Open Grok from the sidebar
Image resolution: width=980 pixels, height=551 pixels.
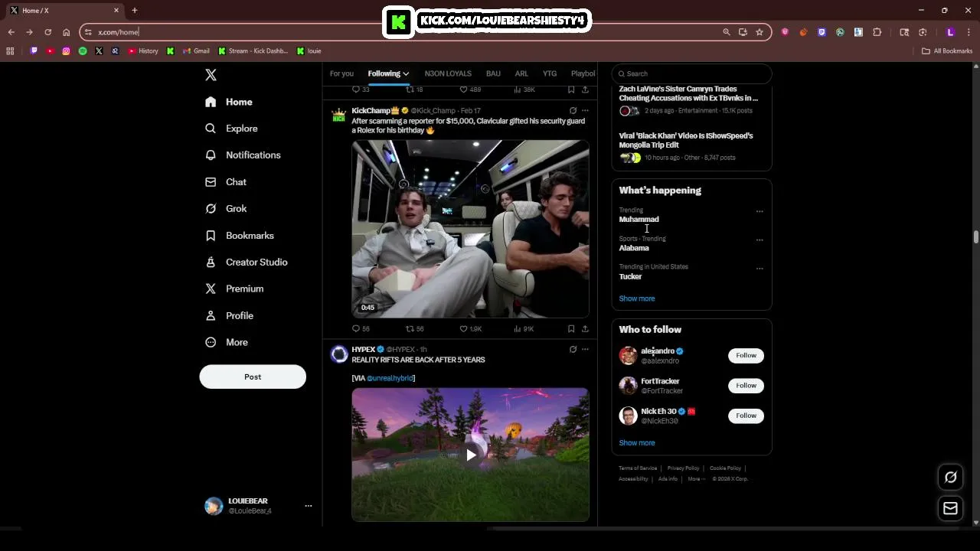tap(226, 208)
